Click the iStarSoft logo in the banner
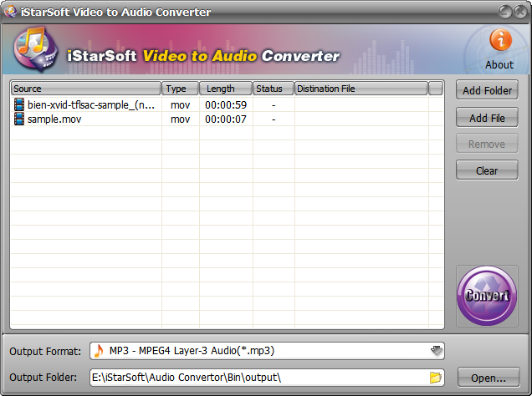The height and width of the screenshot is (396, 532). tap(35, 49)
